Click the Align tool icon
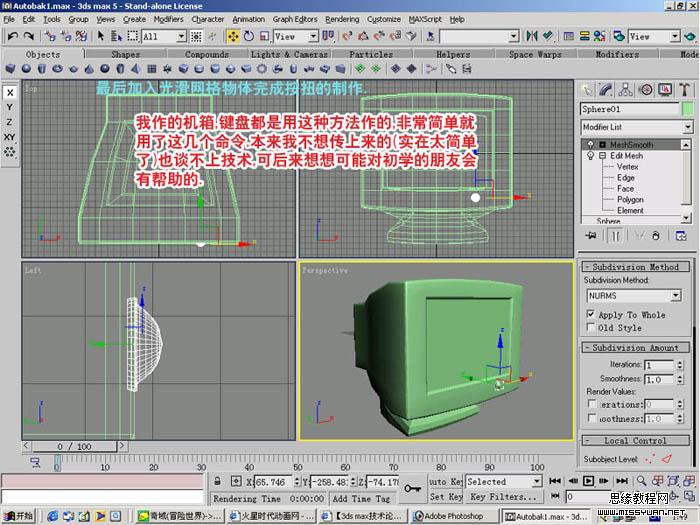 point(548,36)
